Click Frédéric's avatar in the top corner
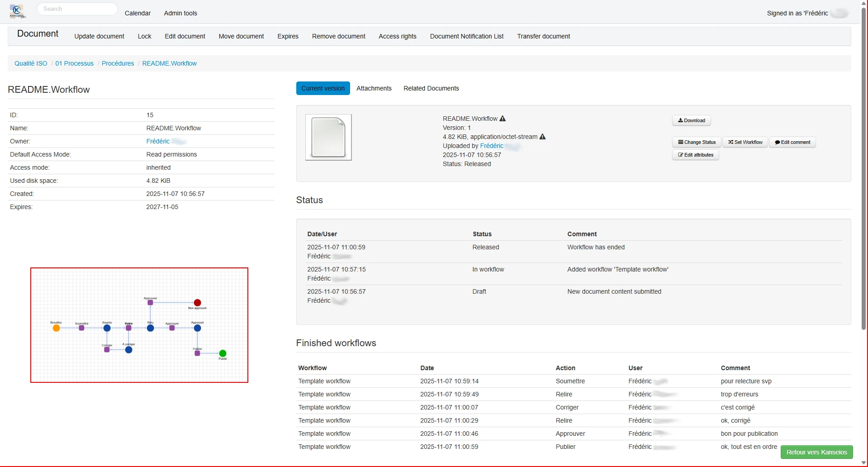 840,12
